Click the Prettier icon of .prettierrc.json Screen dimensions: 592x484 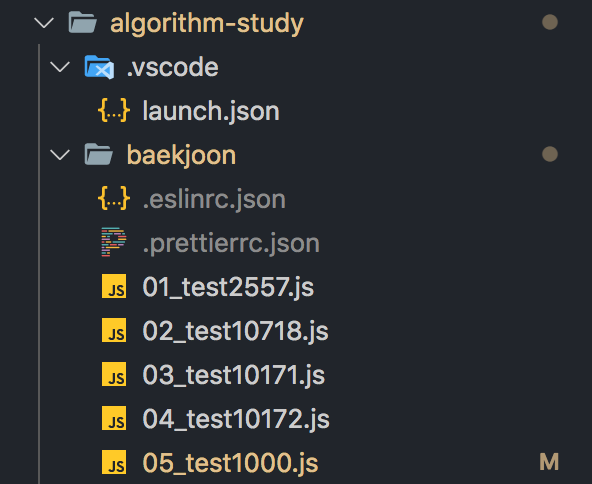[x=114, y=242]
